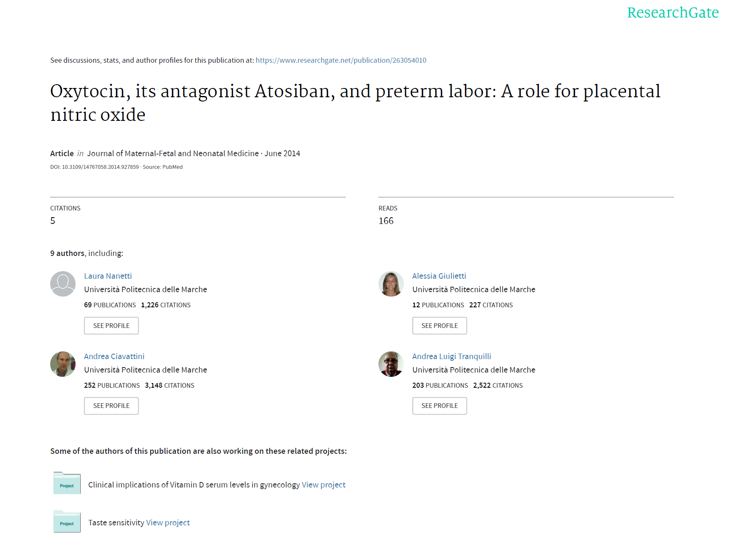Click Andrea Luigi Tranquilli's profile photo

[391, 364]
